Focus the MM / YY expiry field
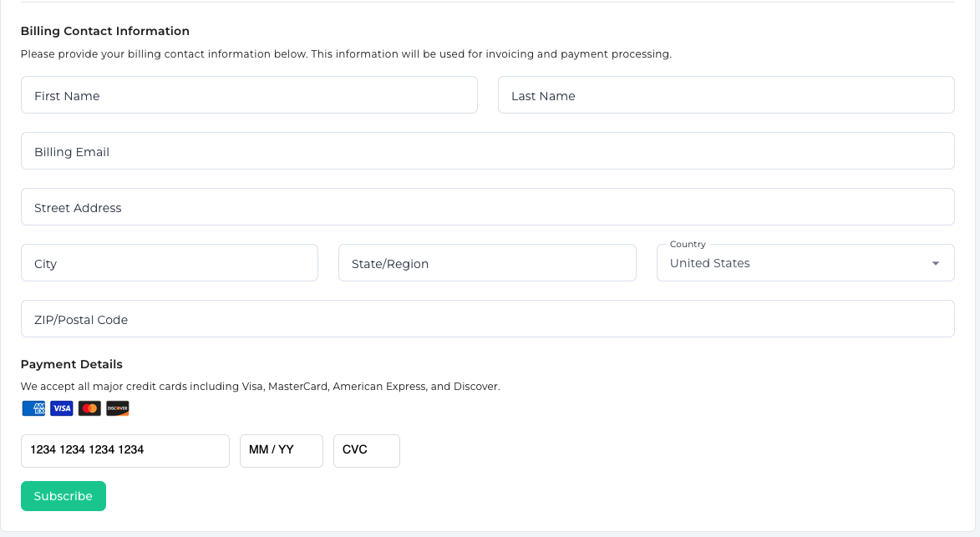This screenshot has height=537, width=980. tap(281, 450)
